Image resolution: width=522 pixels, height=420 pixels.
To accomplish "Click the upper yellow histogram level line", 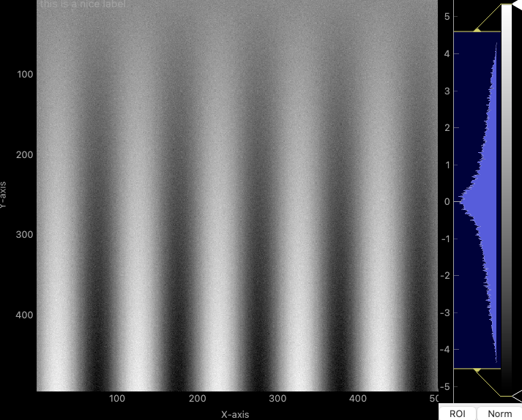I will pos(477,31).
